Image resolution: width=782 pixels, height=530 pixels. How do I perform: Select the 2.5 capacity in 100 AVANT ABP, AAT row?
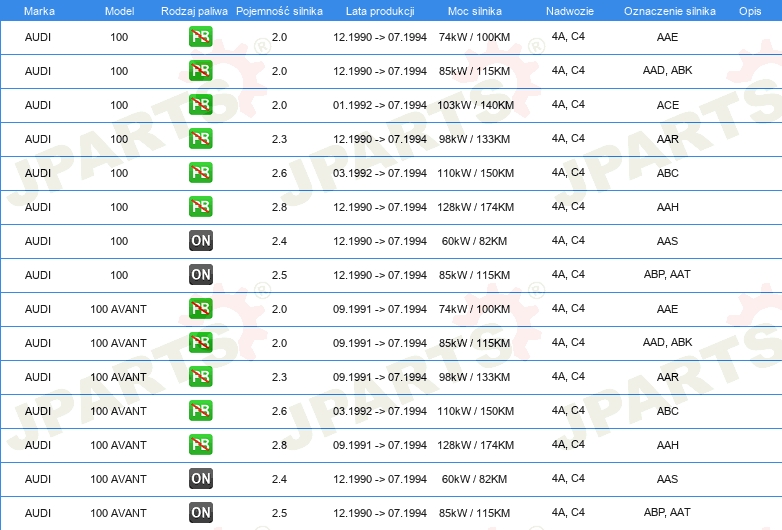click(x=279, y=513)
